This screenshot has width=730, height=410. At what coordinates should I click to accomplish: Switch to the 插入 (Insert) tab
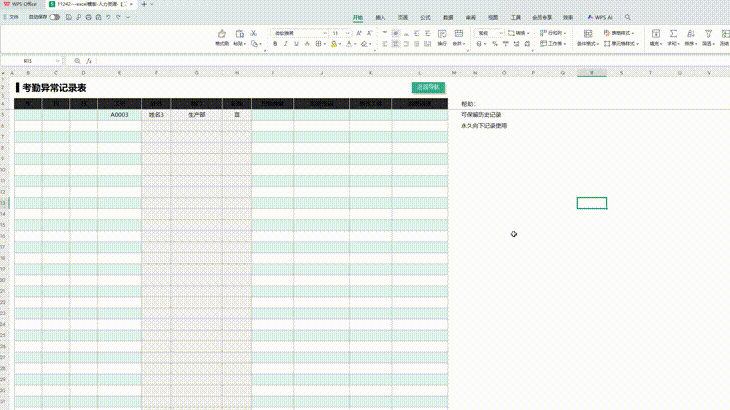click(380, 17)
